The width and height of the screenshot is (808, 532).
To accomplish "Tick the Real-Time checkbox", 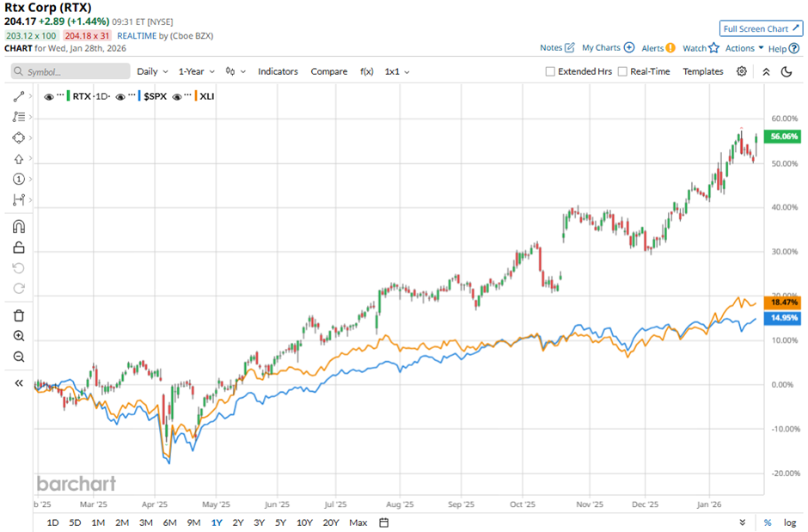I will 622,72.
